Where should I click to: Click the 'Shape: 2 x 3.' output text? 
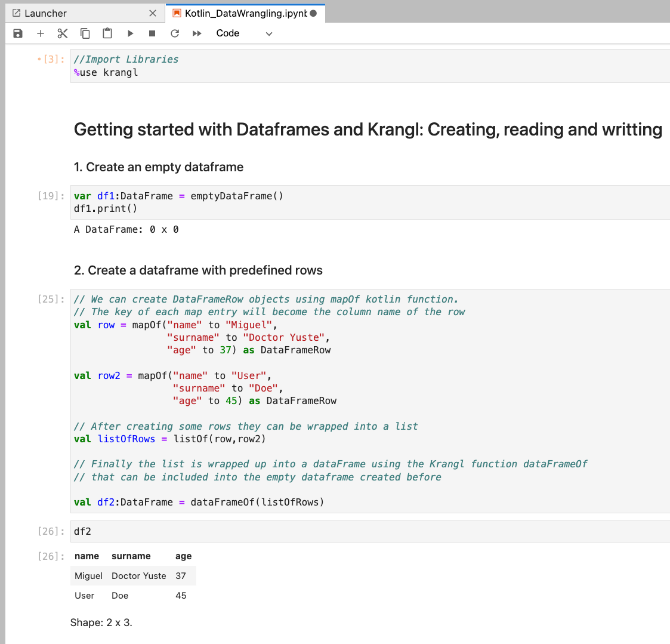101,623
